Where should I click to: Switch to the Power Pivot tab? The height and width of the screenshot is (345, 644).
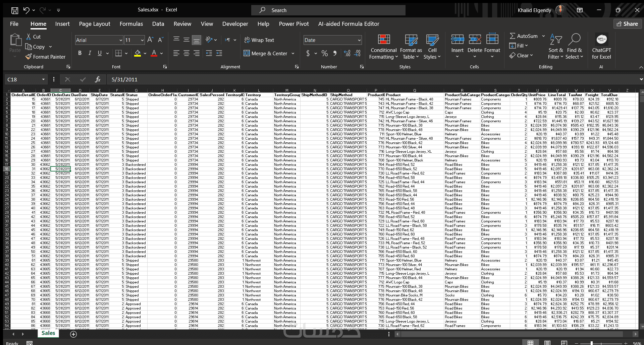pos(293,24)
